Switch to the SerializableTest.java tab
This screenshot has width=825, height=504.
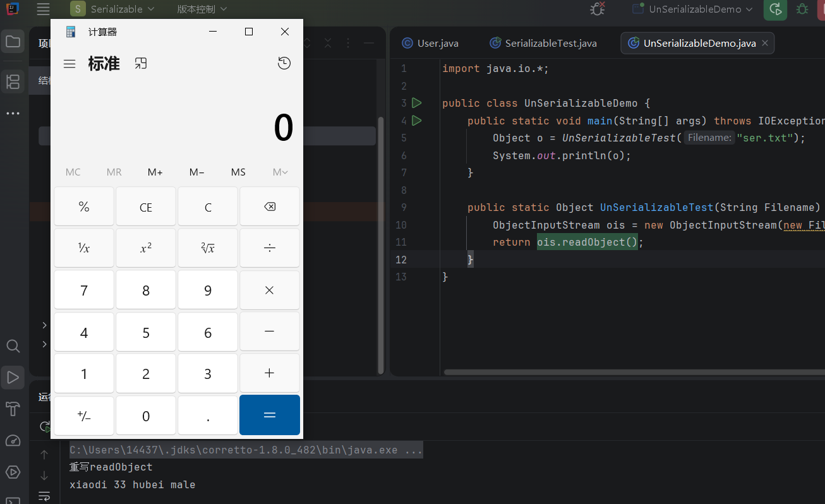[544, 43]
